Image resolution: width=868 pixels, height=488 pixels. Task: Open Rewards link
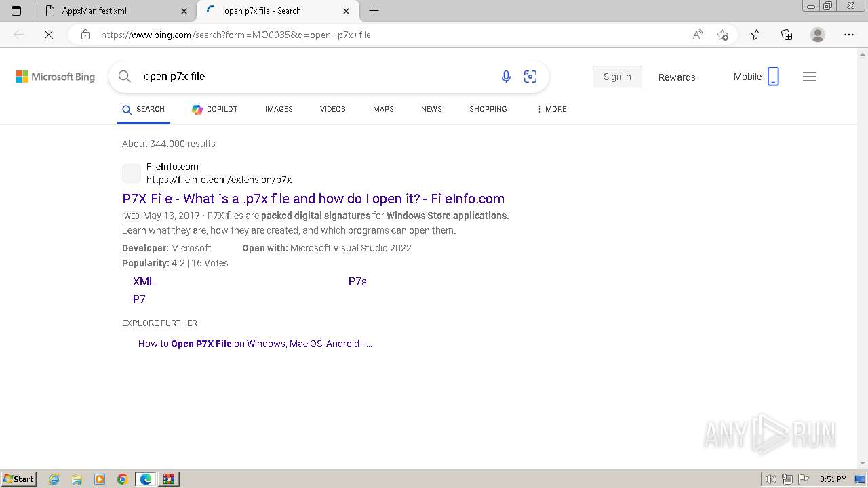[x=677, y=77]
